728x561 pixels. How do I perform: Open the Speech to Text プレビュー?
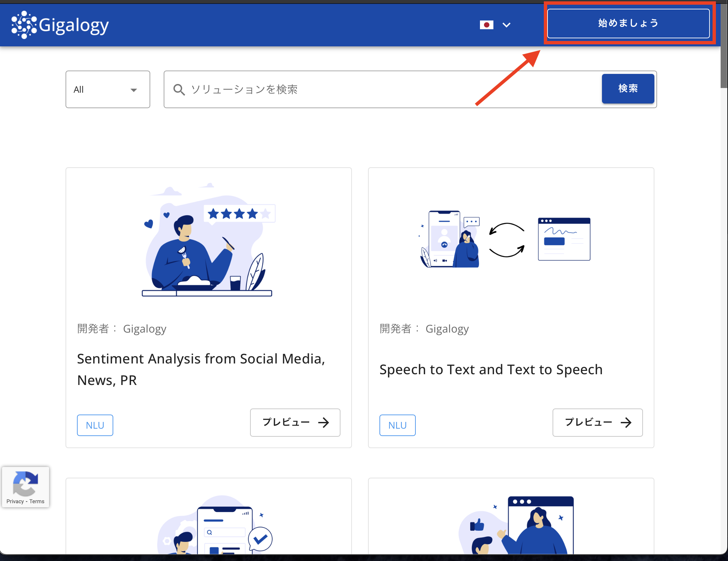[597, 423]
